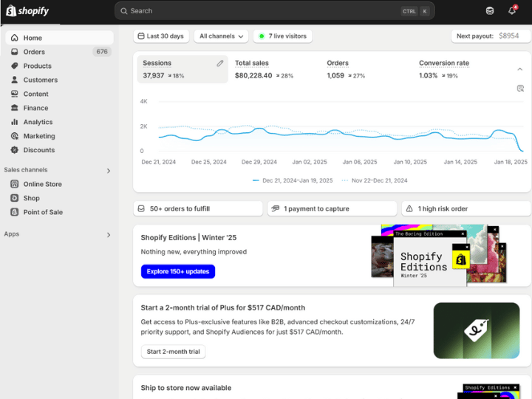Click the Plus trial green tag image
The image size is (532, 399).
(477, 330)
